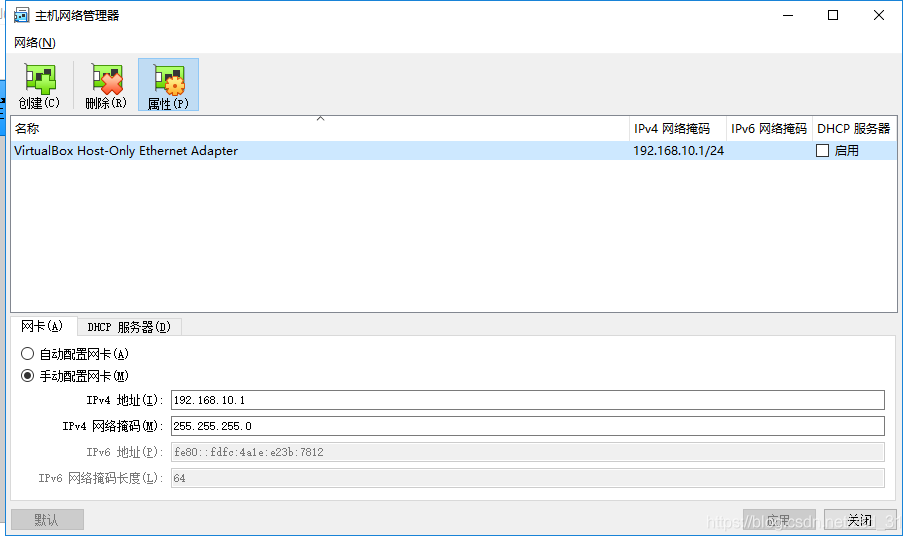Click the 192.168.10.1/24 cell
Screen dimensions: 911x541
pyautogui.click(x=678, y=151)
